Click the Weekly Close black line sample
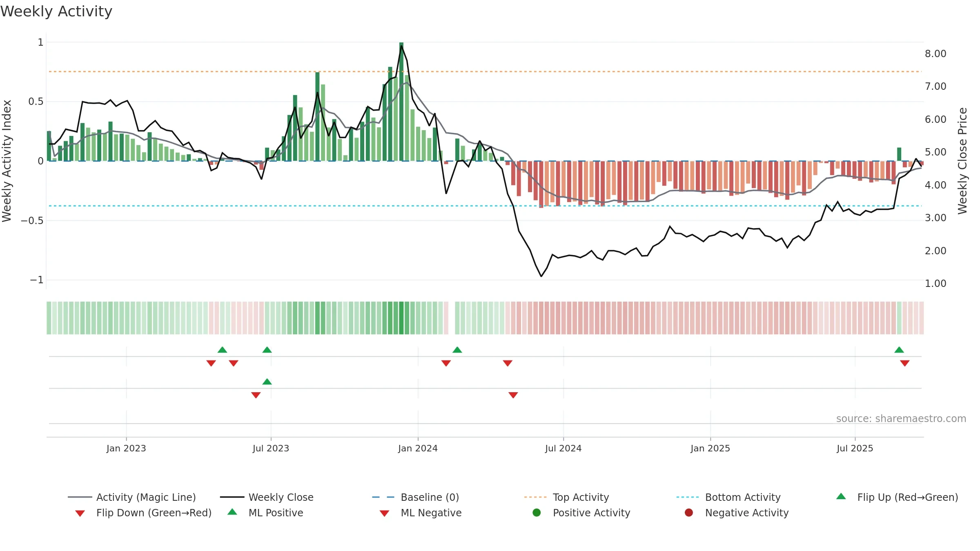This screenshot has height=551, width=980. coord(232,497)
